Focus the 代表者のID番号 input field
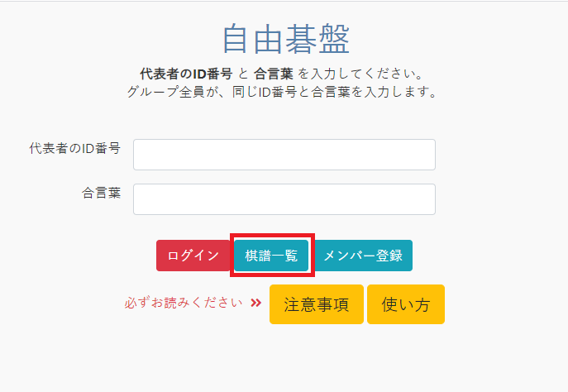568x392 pixels. click(x=284, y=155)
